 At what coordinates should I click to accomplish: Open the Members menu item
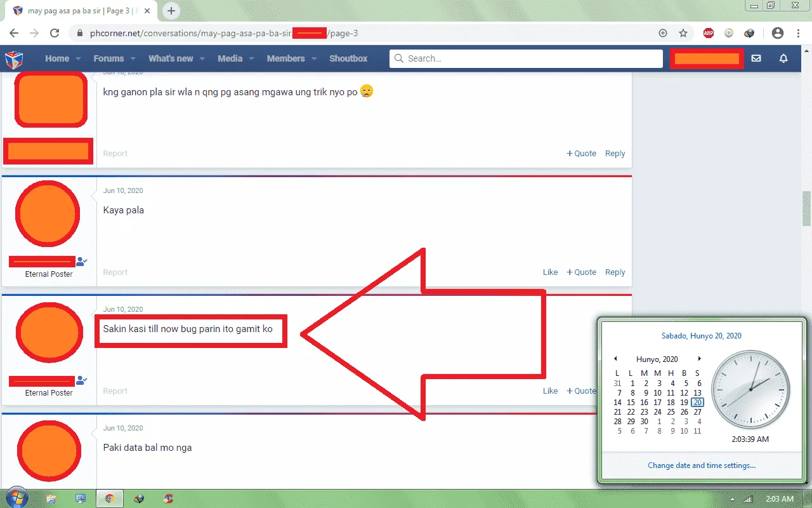coord(285,58)
